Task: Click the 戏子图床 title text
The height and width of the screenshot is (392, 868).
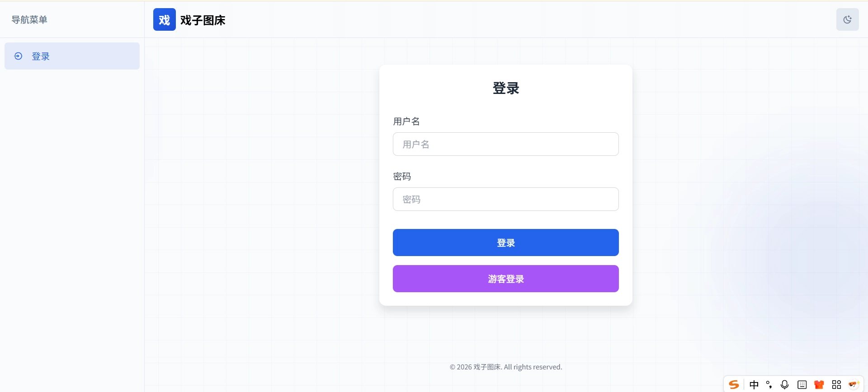Action: (202, 20)
